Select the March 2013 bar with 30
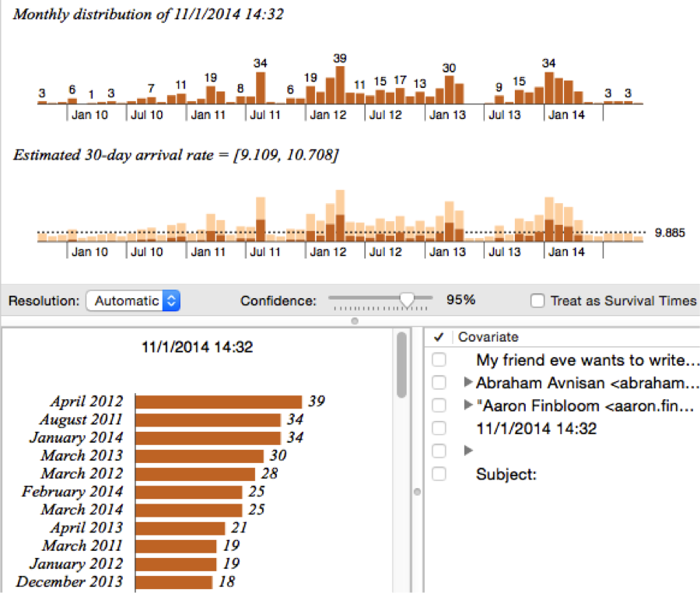Screen dimensions: 700x593 [200, 456]
